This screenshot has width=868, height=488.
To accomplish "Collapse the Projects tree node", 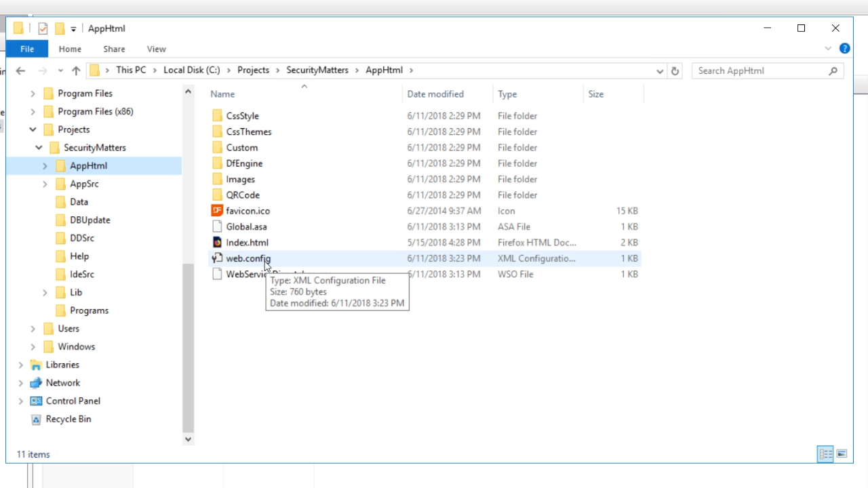I will (33, 129).
